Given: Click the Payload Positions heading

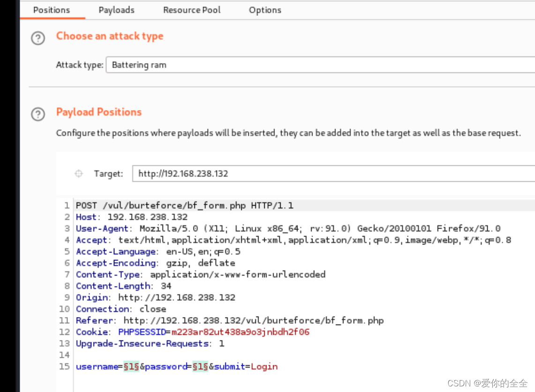Looking at the screenshot, I should (98, 112).
